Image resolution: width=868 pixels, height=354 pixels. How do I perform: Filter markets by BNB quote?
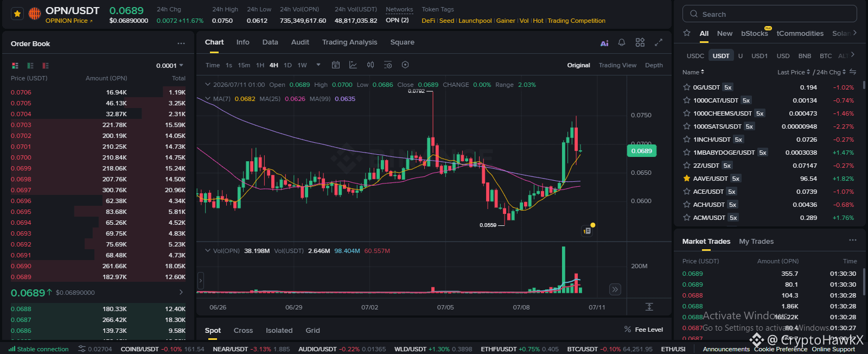805,56
